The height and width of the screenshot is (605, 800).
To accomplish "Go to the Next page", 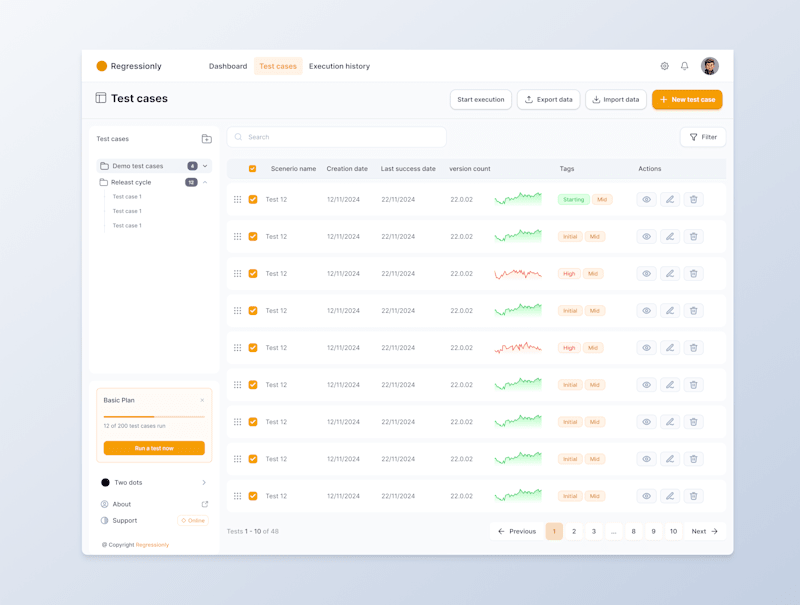I will click(x=705, y=532).
